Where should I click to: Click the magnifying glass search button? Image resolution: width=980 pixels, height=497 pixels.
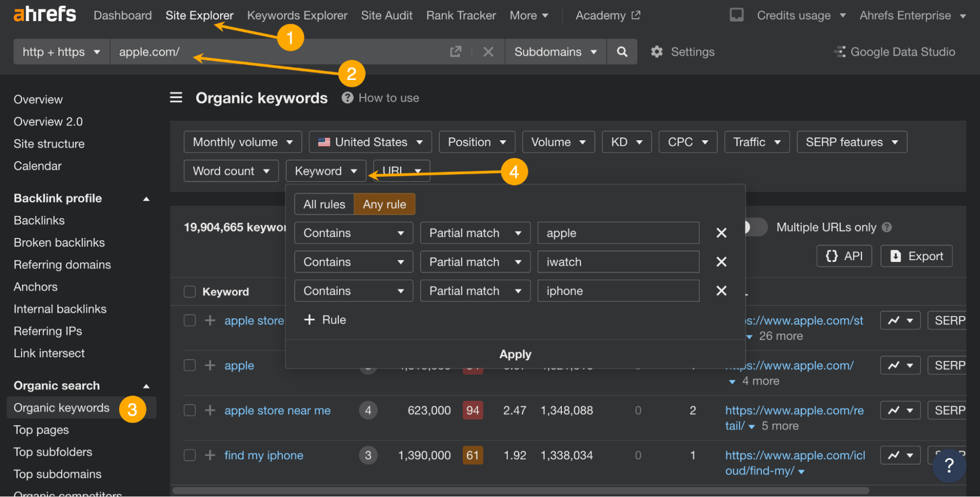(622, 52)
